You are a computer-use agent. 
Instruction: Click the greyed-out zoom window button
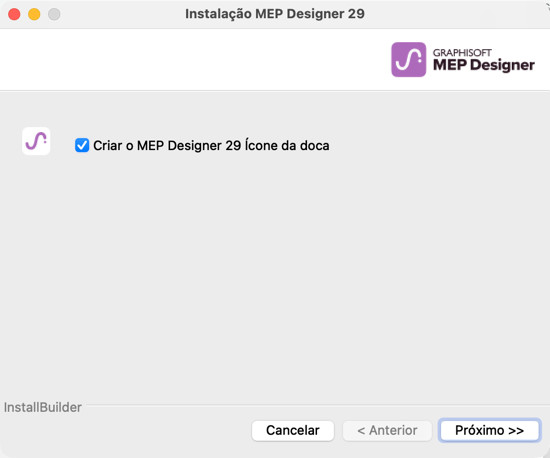click(54, 14)
